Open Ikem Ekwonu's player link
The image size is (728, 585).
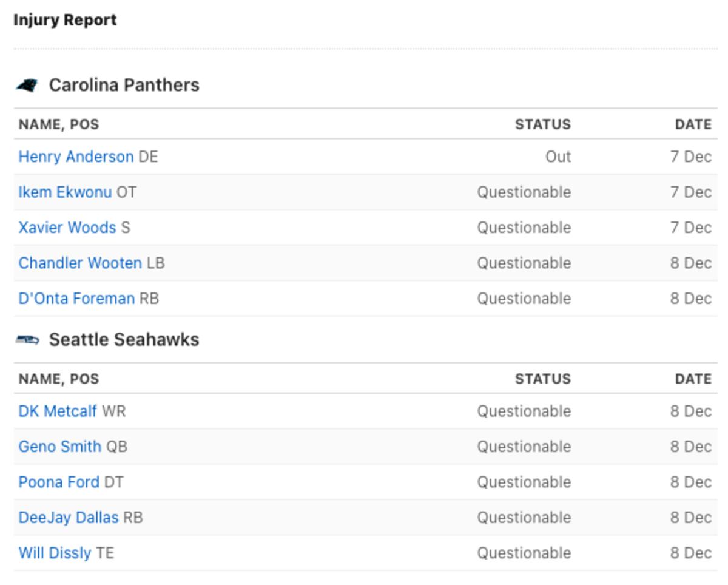point(65,192)
